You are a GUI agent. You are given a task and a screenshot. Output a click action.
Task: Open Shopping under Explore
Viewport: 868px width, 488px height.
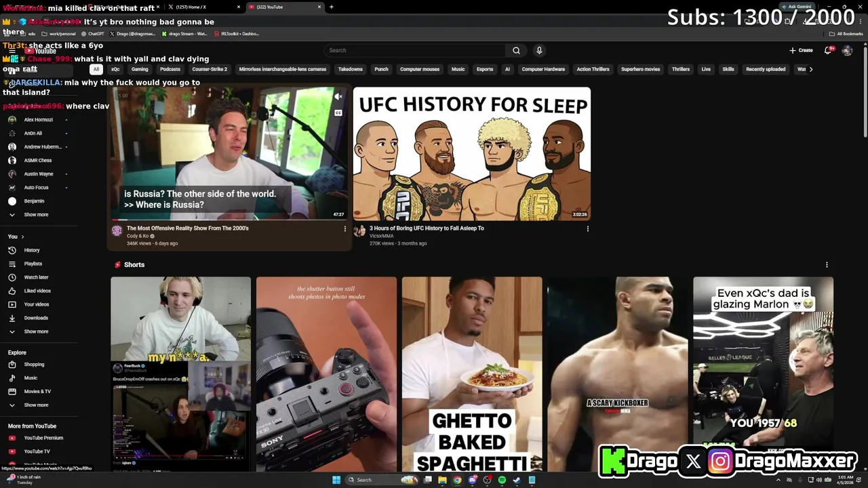pos(33,365)
